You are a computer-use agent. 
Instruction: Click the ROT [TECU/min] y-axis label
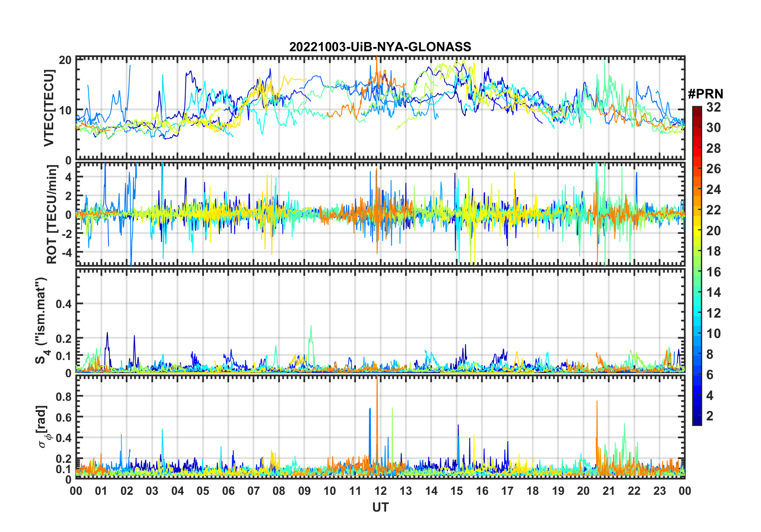(x=52, y=214)
